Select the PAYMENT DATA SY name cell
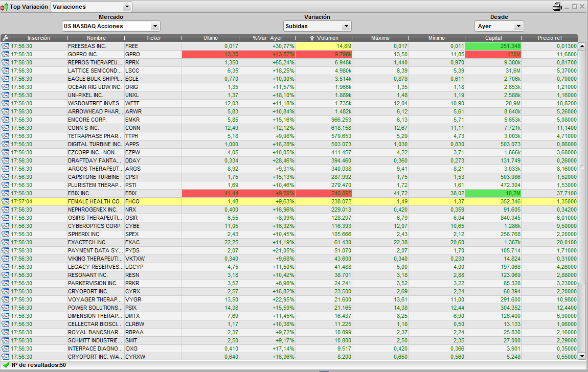This screenshot has width=588, height=372. pos(96,250)
